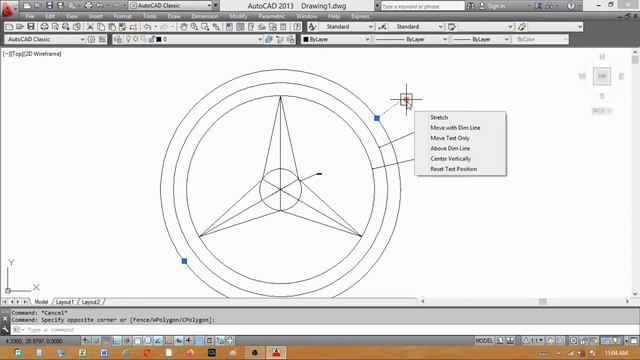
Task: Choose Move Text Only from the menu
Action: click(450, 138)
